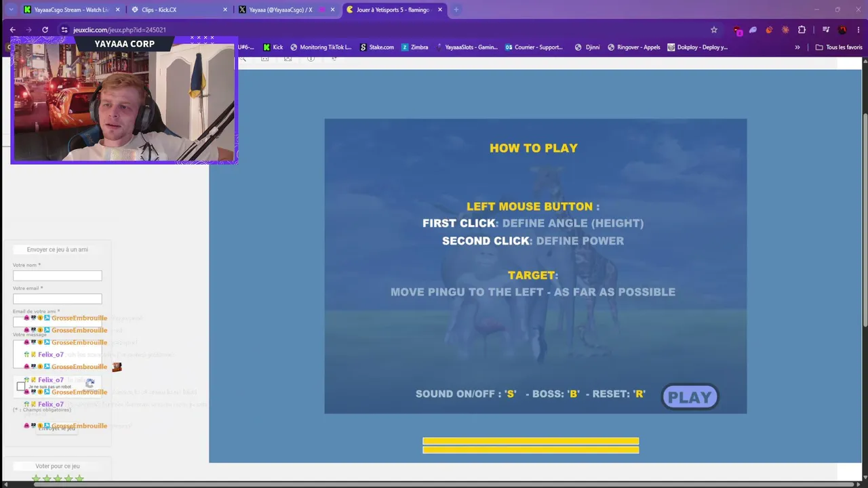Open the Yayaaa (@YayaaaCsgo) X tab
This screenshot has width=868, height=488.
[280, 9]
